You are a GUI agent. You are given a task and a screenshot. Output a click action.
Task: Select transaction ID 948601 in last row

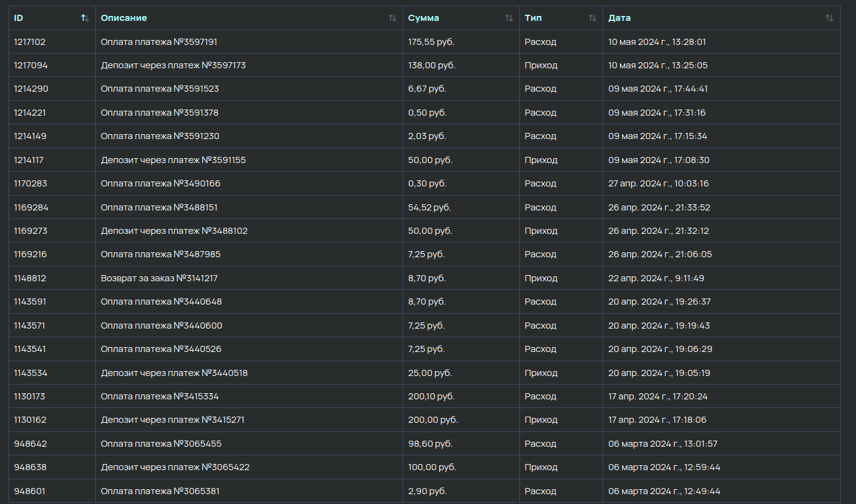pyautogui.click(x=30, y=491)
